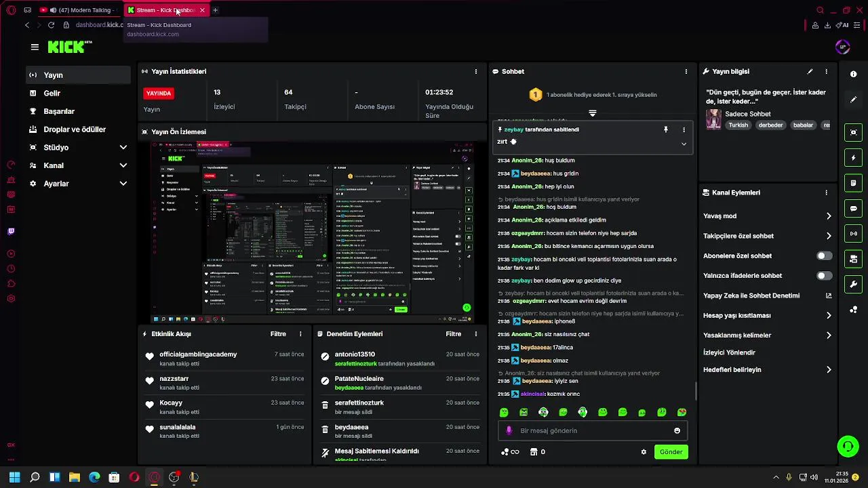Open Filtre in Denetim Eylemleri panel
Screen dimensions: 868x488
point(454,334)
